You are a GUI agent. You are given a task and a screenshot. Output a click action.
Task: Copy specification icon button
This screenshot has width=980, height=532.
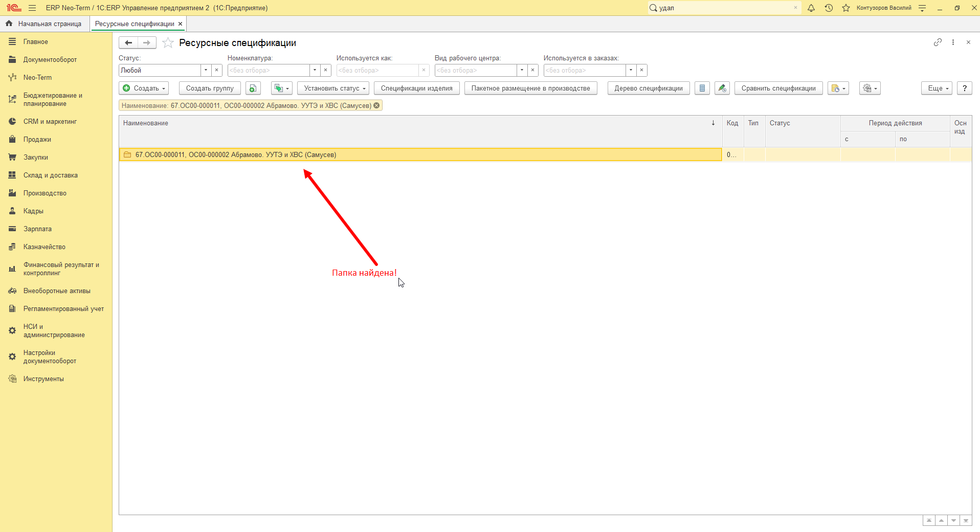253,88
